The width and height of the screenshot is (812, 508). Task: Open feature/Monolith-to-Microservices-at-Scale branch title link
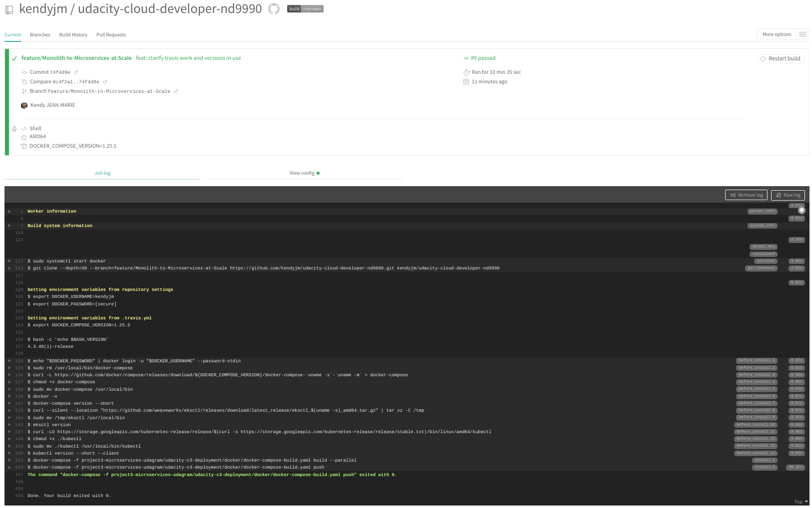coord(76,58)
